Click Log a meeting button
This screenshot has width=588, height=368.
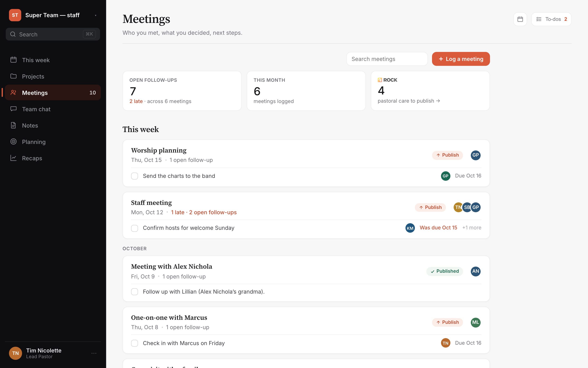[x=461, y=59]
